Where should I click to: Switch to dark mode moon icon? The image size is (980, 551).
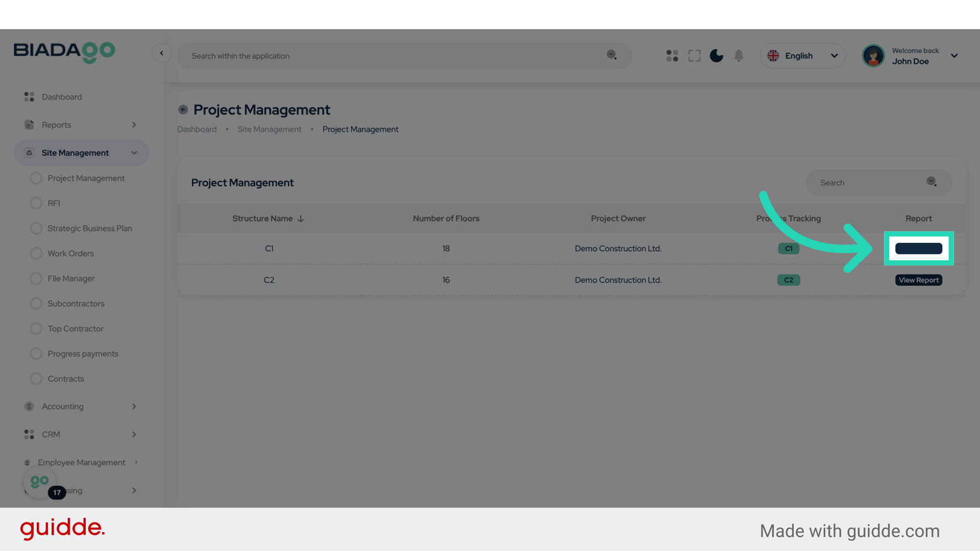(717, 56)
